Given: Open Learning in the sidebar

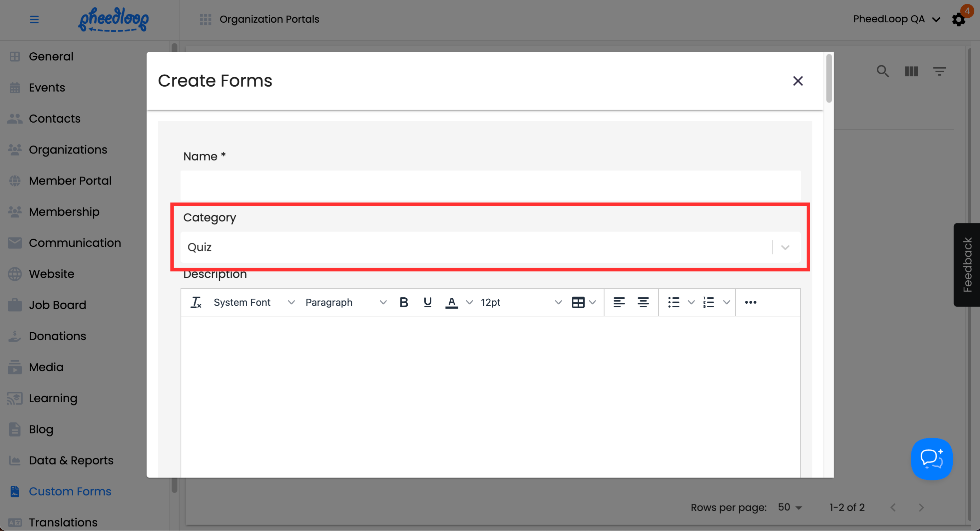Looking at the screenshot, I should pos(53,398).
